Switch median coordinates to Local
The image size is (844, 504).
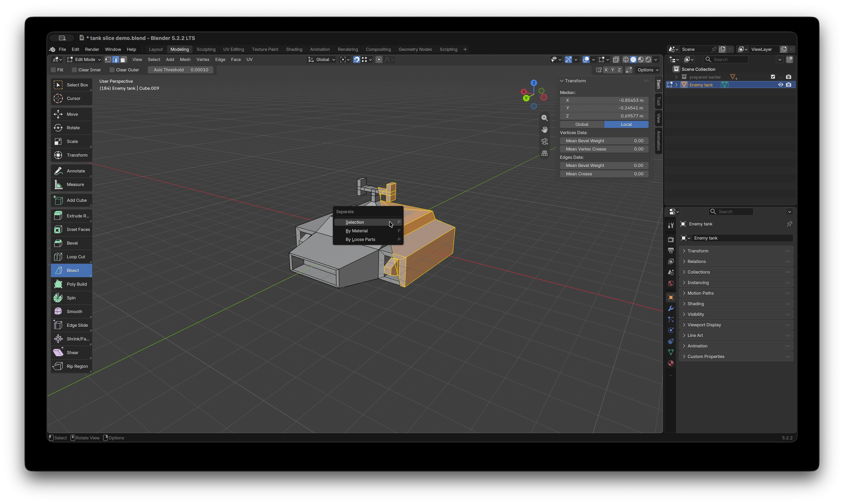pos(626,124)
